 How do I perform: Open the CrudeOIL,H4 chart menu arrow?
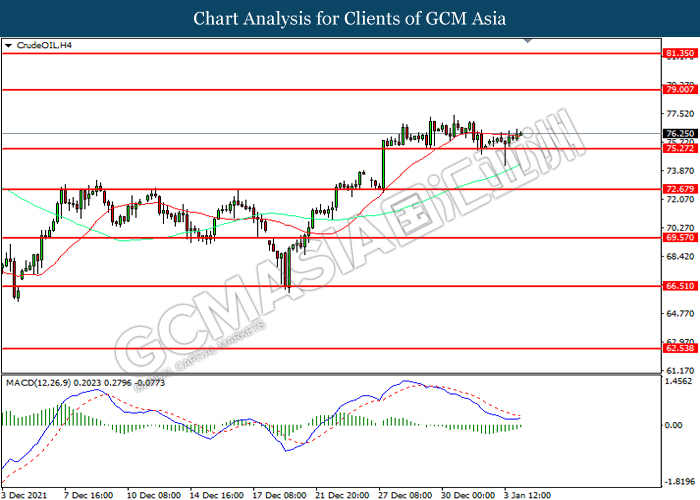pyautogui.click(x=8, y=46)
